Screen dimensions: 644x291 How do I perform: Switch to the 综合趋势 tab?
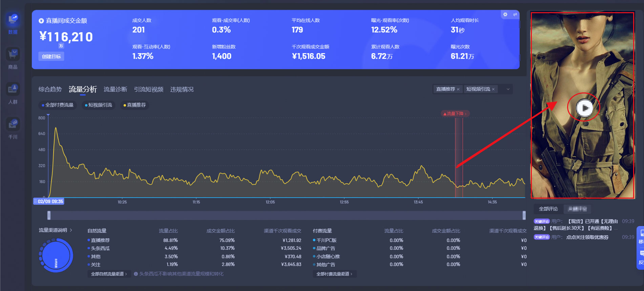(50, 89)
